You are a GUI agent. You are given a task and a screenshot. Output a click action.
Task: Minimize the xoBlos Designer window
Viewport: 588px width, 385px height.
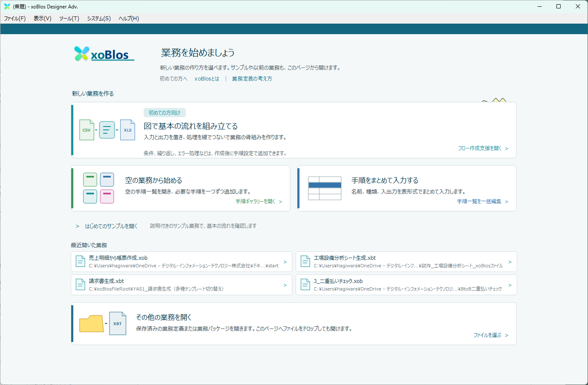539,6
